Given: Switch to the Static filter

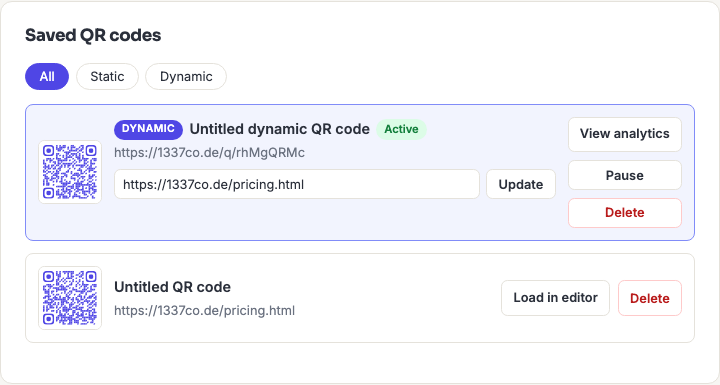Looking at the screenshot, I should tap(107, 76).
